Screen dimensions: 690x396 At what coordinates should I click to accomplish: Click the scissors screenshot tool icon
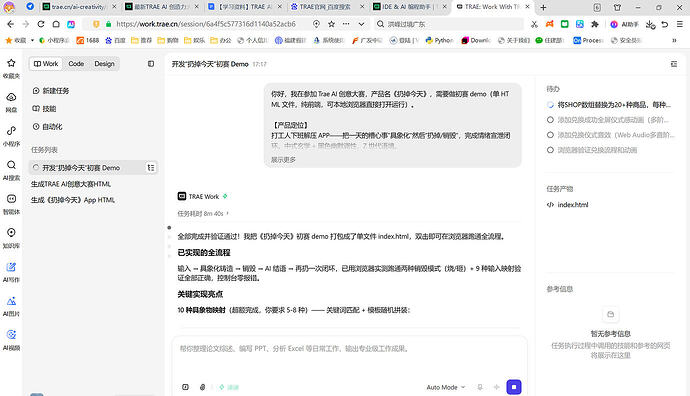534,24
